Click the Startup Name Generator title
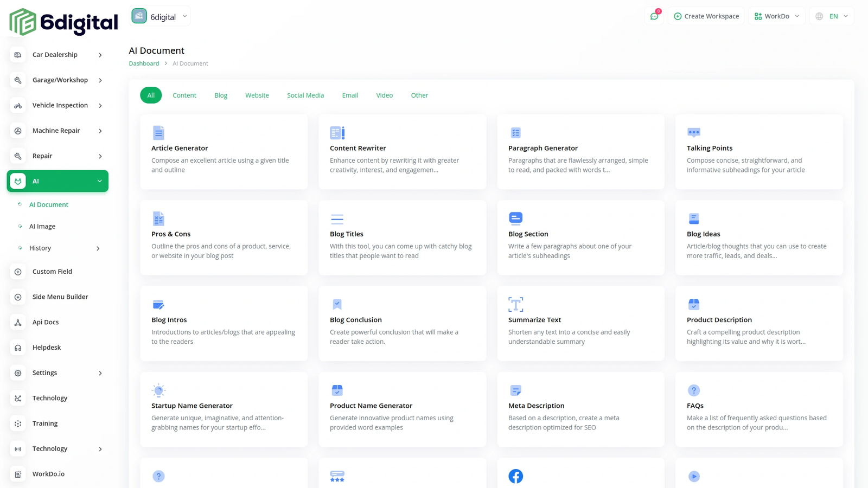 192,406
